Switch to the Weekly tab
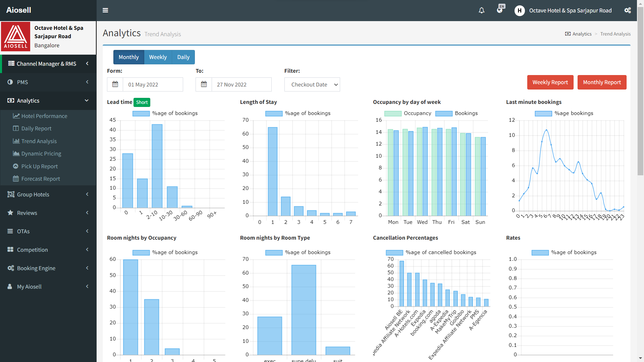The height and width of the screenshot is (362, 644). (x=158, y=57)
